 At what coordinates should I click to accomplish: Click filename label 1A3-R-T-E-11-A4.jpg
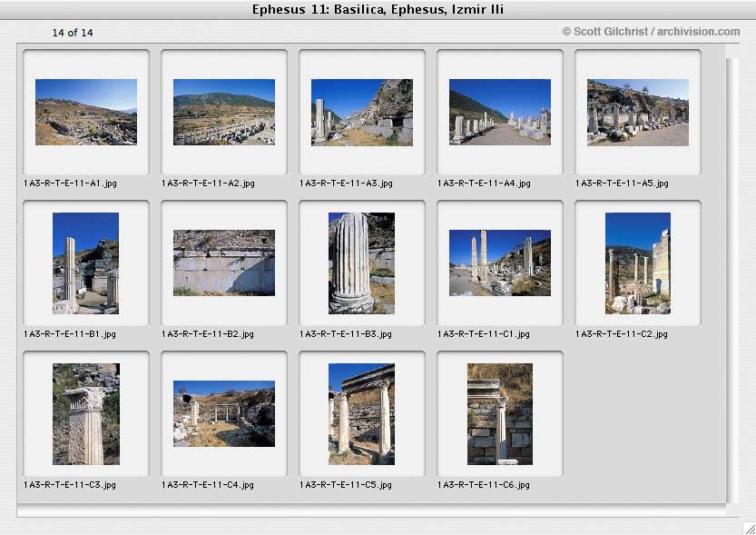(x=484, y=183)
